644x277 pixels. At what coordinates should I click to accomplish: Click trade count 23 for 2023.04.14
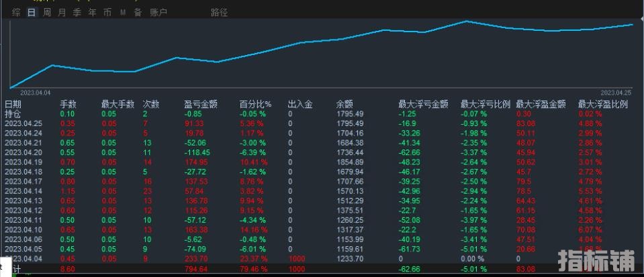(148, 191)
